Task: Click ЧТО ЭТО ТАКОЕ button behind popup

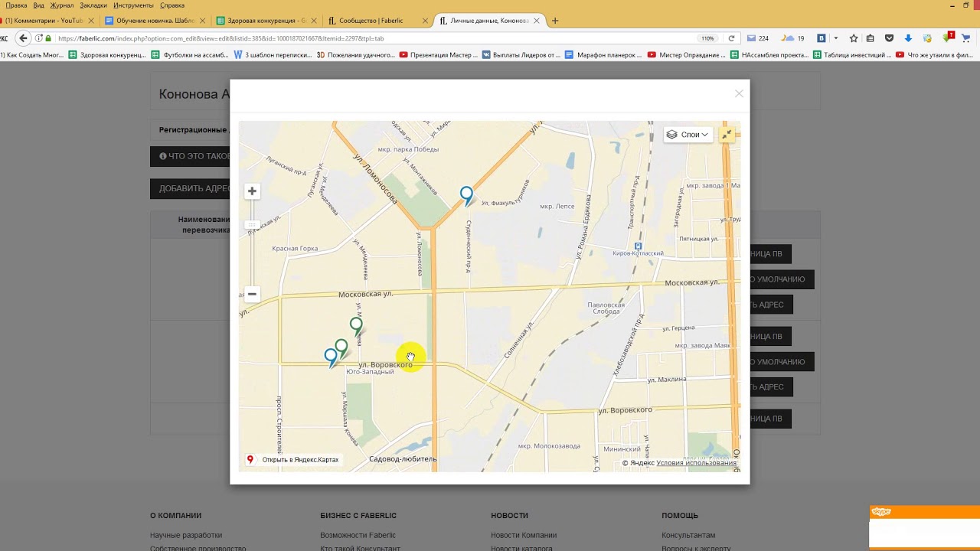Action: (x=191, y=156)
